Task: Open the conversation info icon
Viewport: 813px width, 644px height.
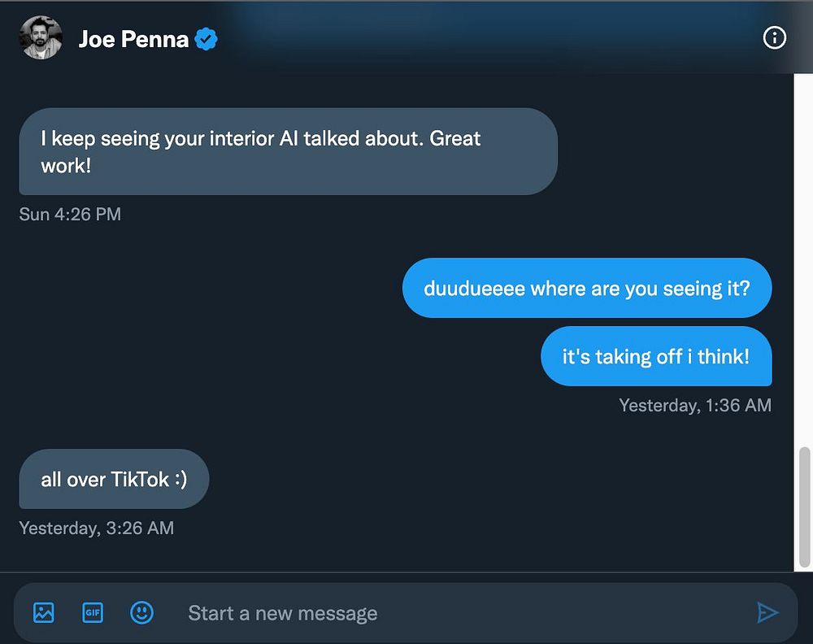Action: pos(774,38)
